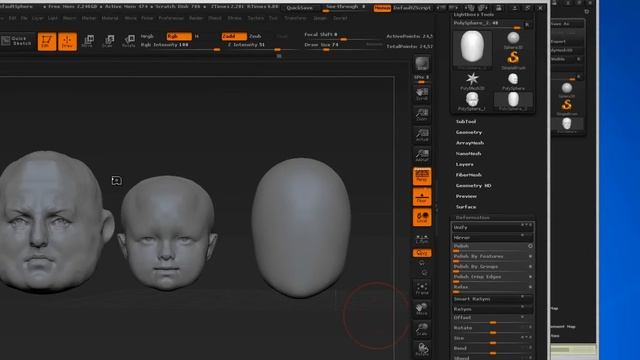The height and width of the screenshot is (360, 640).
Task: Adjust the Polish By Features slider
Action: 493,257
